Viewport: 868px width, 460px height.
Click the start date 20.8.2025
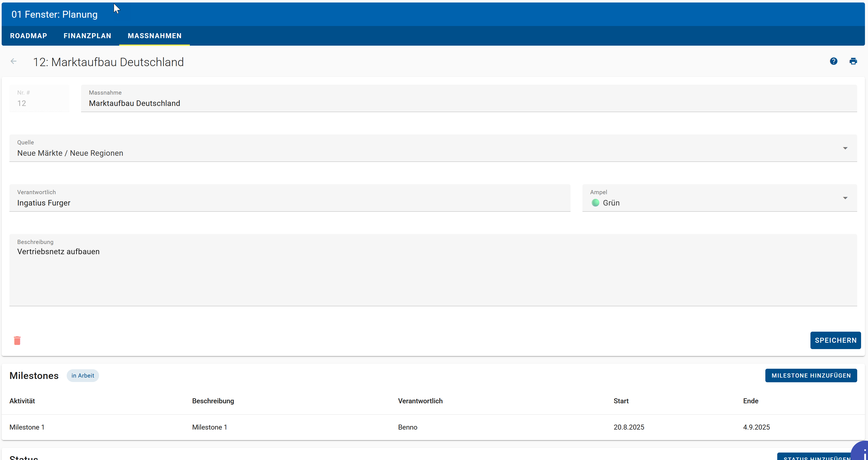click(628, 427)
